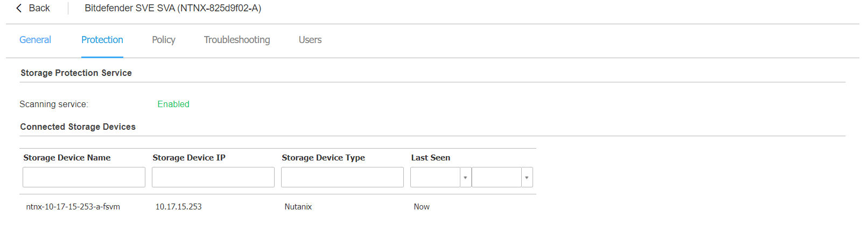868x231 pixels.
Task: Open the Policy tab
Action: point(164,40)
